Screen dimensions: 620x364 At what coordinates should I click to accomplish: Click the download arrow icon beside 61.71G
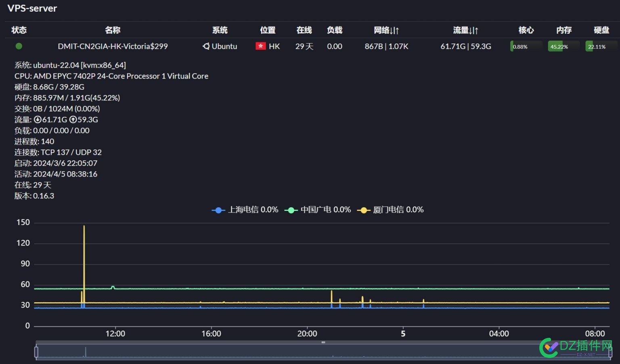38,119
